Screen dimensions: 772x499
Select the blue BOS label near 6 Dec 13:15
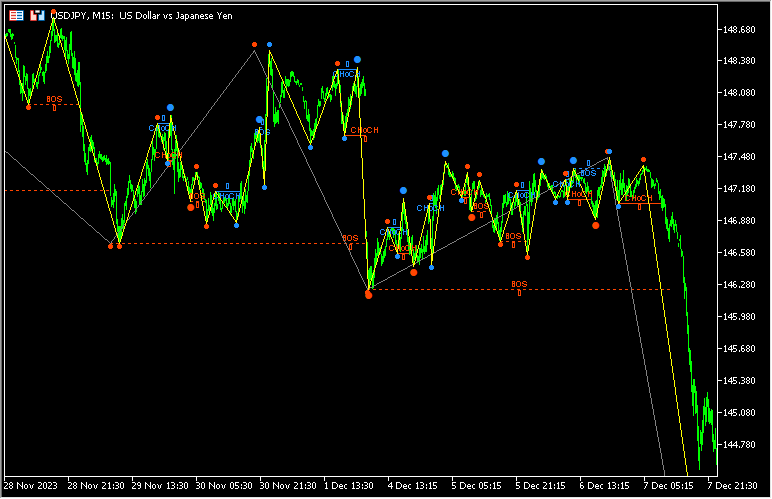[588, 173]
